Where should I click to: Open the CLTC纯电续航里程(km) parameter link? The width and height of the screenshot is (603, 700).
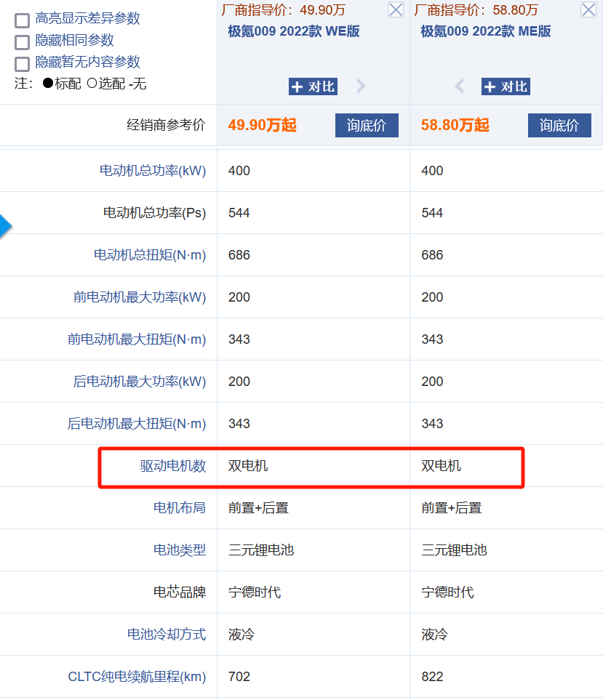click(137, 676)
